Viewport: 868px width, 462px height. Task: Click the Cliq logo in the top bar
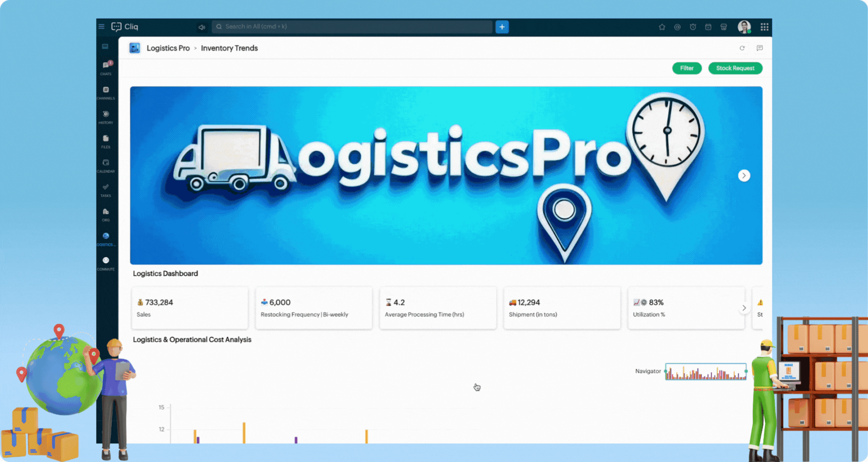pyautogui.click(x=125, y=27)
